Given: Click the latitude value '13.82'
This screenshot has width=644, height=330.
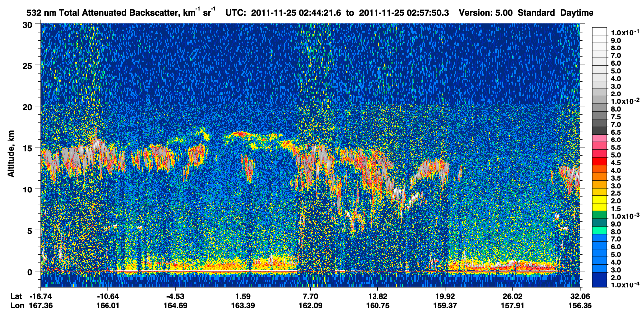Looking at the screenshot, I should 377,296.
